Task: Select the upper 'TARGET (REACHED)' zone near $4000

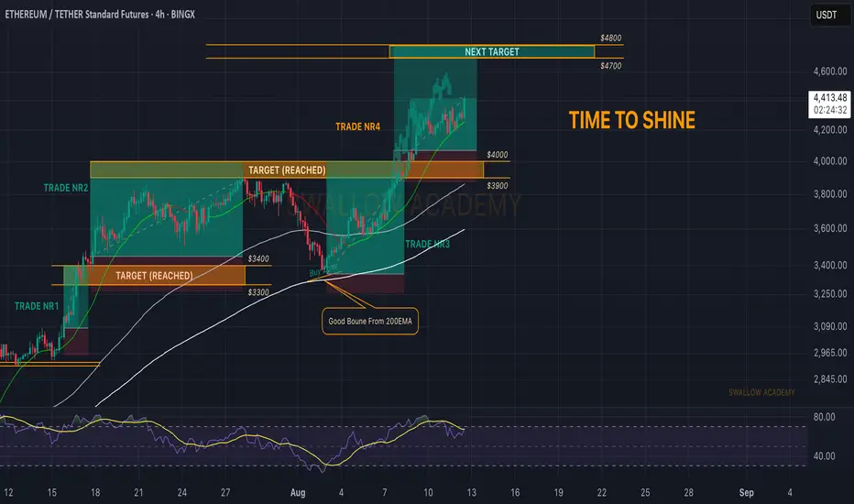Action: tap(287, 170)
